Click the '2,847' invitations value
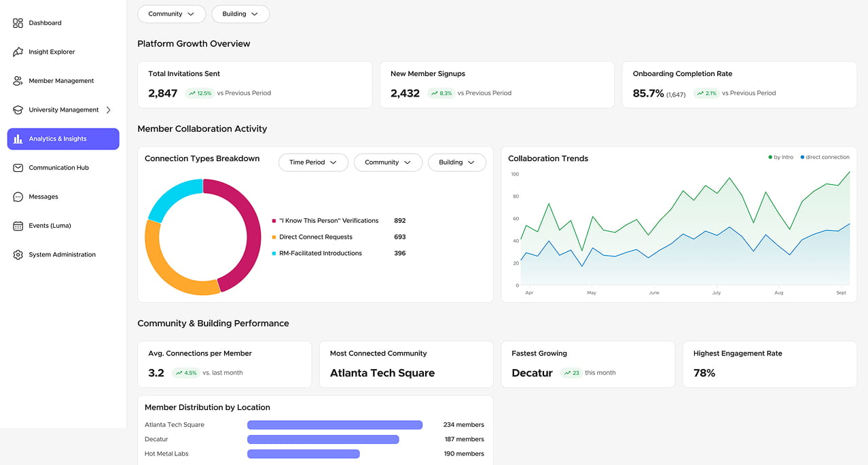This screenshot has height=465, width=868. point(163,94)
